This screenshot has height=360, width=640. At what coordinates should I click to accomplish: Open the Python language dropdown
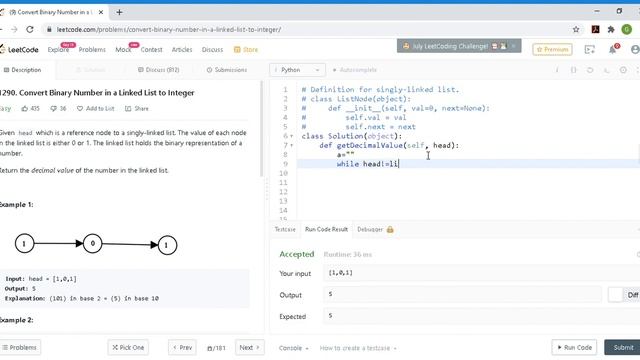pyautogui.click(x=297, y=70)
